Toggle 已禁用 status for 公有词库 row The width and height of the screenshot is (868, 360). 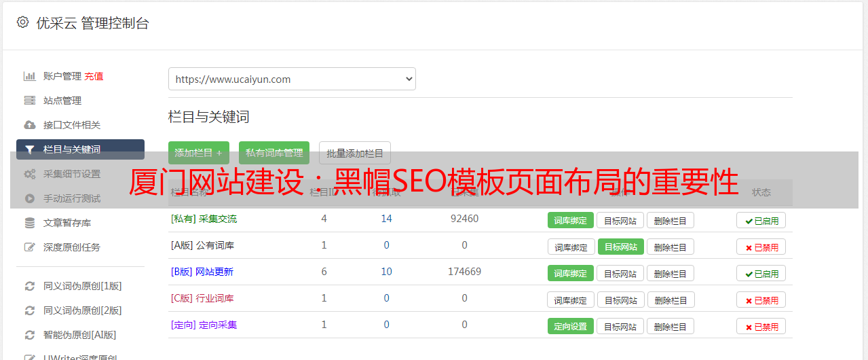761,247
